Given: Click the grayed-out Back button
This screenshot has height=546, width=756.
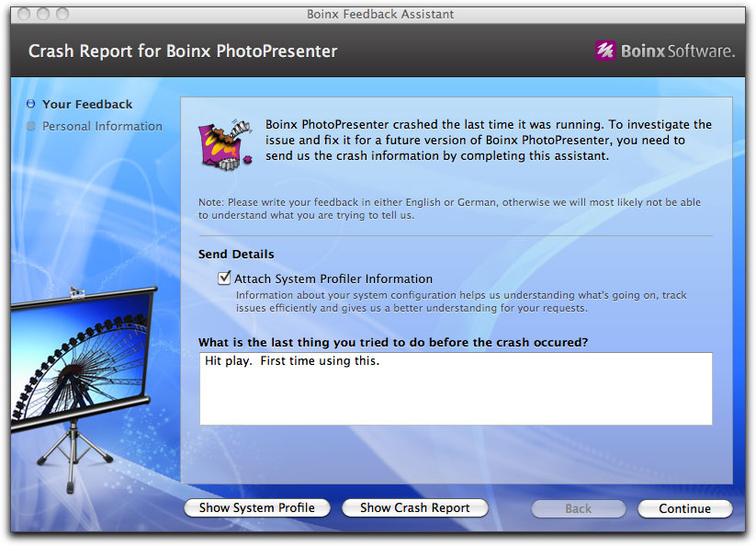Looking at the screenshot, I should 578,509.
